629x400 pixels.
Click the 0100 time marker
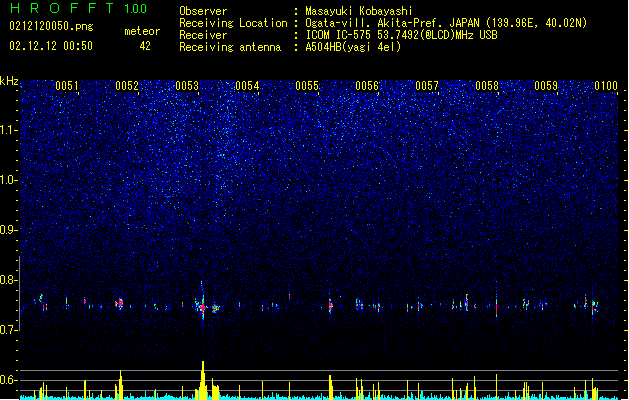coord(606,86)
